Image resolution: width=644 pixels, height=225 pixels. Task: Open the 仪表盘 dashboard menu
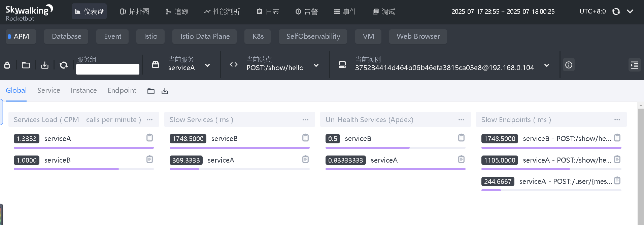89,11
